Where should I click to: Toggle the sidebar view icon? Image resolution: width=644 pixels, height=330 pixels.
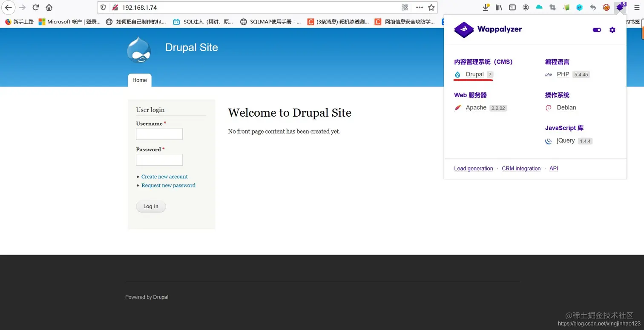[x=512, y=7]
